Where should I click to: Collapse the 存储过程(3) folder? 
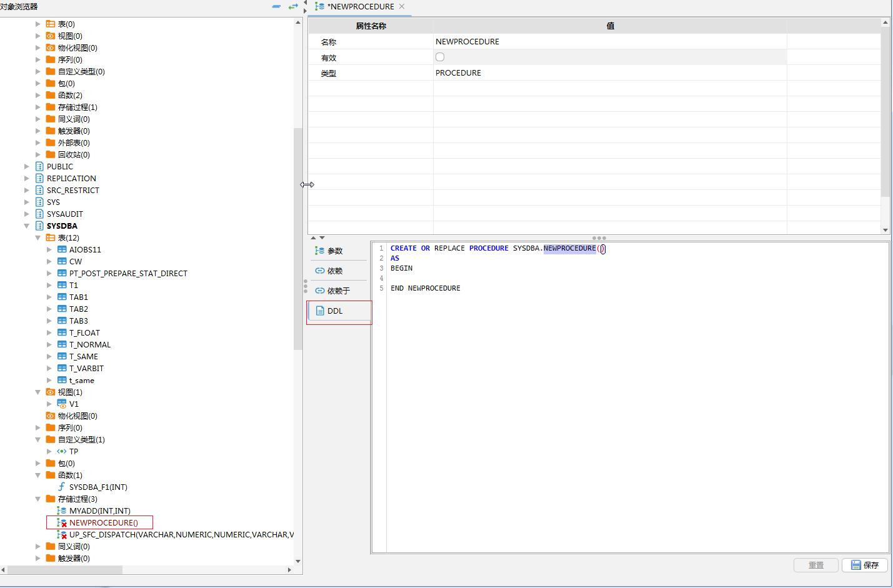38,499
